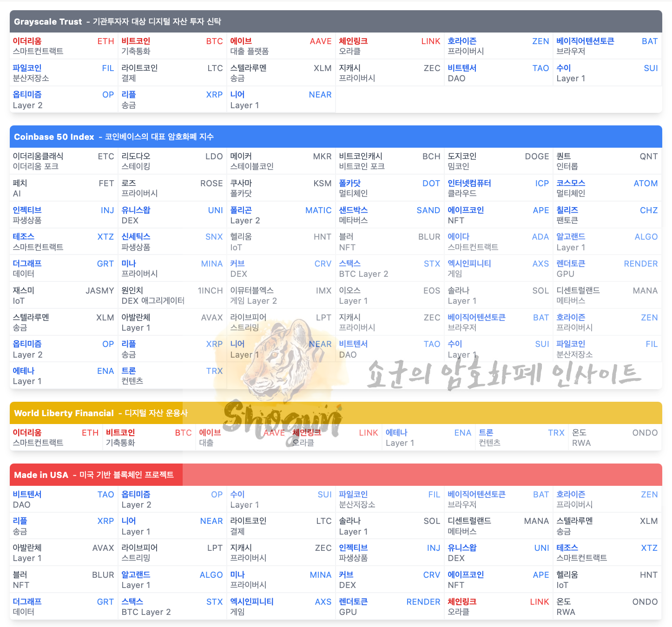The height and width of the screenshot is (627, 672).
Task: Click the 이뮤터블엑스 IMX cell
Action: pyautogui.click(x=281, y=295)
